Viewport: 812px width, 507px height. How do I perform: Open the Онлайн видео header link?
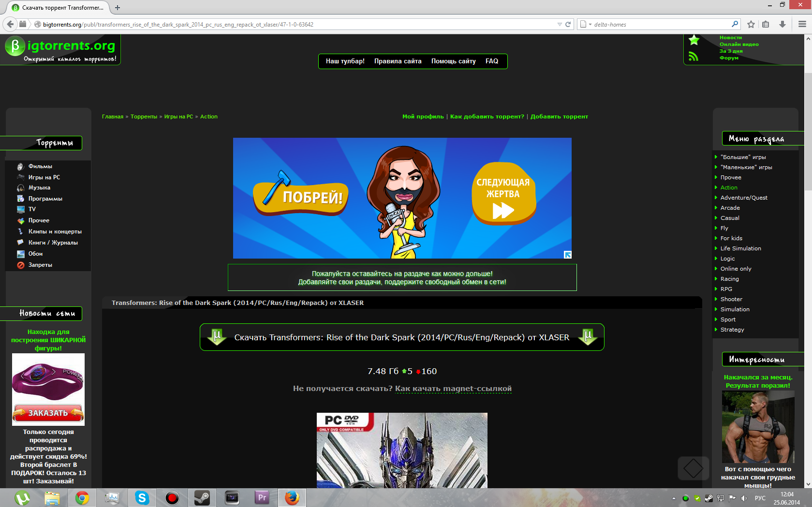tap(738, 44)
